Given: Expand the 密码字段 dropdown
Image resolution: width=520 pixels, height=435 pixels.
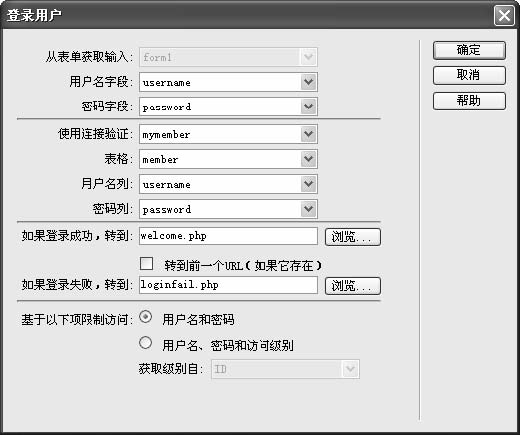Looking at the screenshot, I should tap(308, 107).
